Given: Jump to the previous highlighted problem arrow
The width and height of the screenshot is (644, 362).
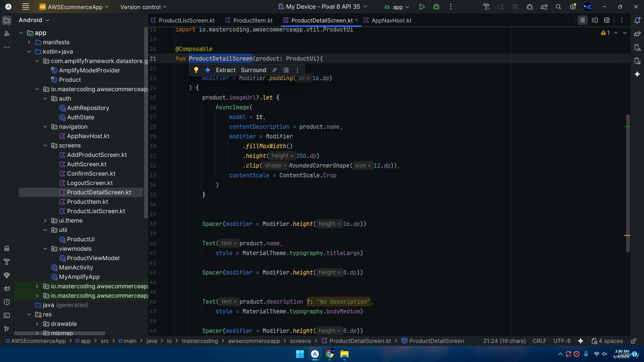Looking at the screenshot, I should [x=616, y=33].
